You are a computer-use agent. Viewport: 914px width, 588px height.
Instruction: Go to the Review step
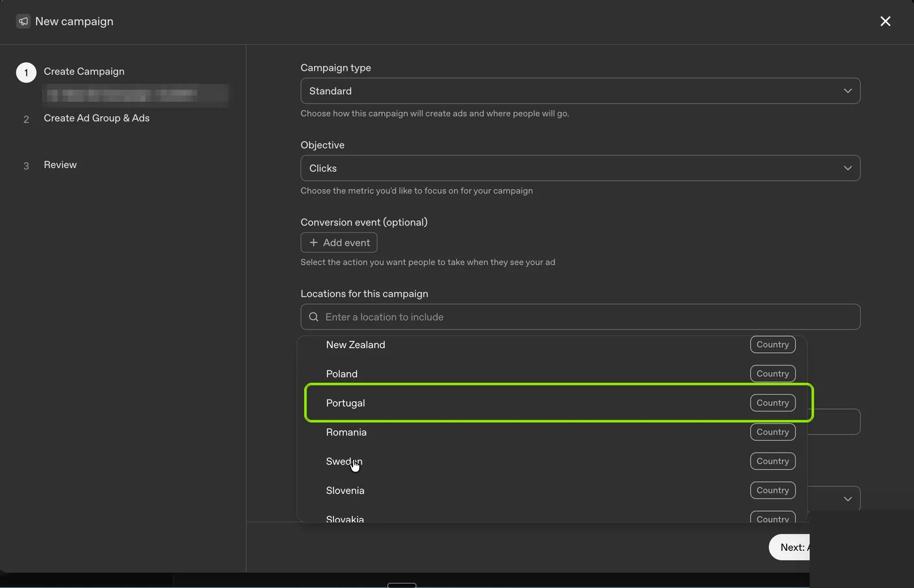pyautogui.click(x=60, y=165)
